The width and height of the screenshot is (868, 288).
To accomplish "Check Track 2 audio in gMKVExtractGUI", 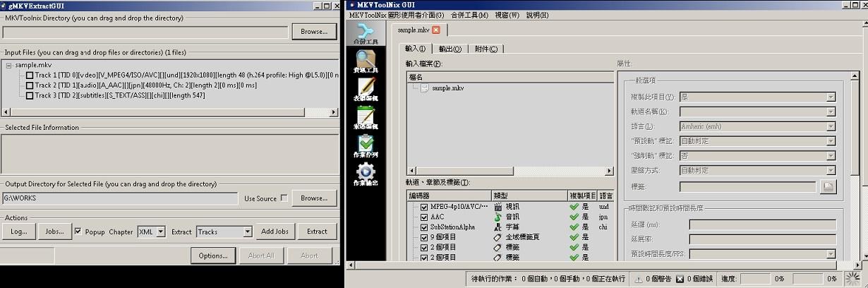I will click(30, 85).
